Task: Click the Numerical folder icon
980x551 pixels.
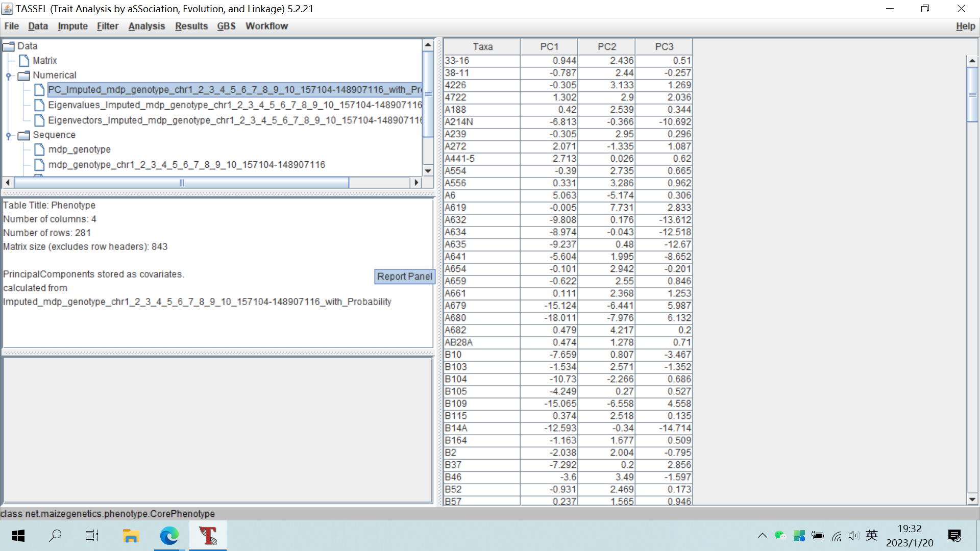Action: [23, 75]
